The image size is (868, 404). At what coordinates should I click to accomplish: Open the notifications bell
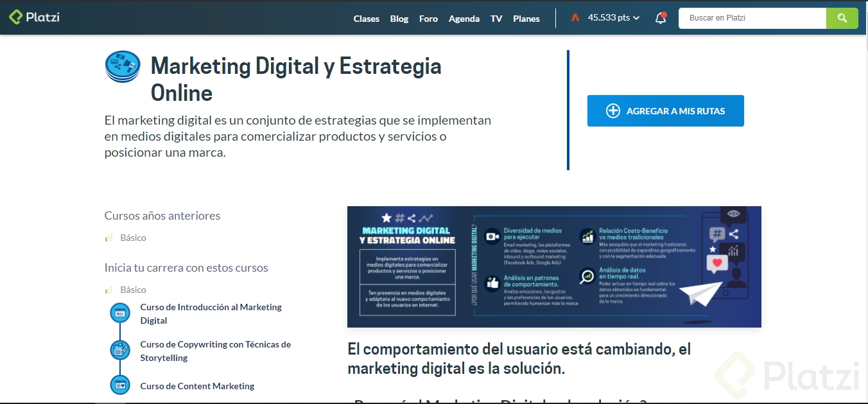click(x=661, y=18)
